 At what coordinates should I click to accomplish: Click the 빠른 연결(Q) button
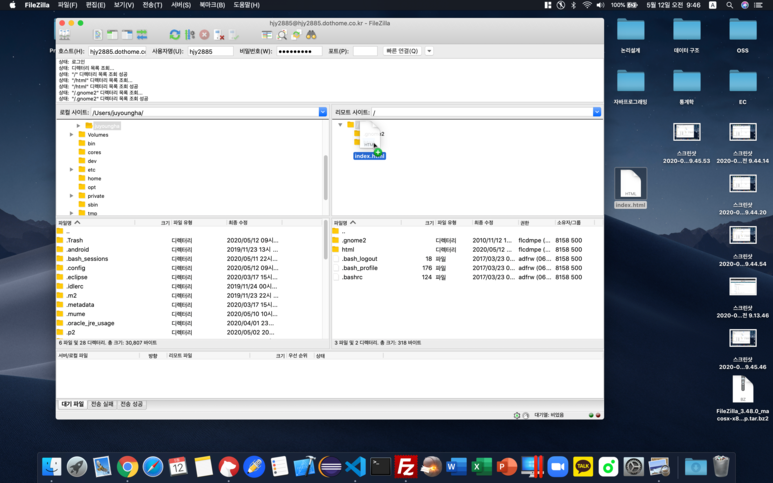tap(402, 51)
